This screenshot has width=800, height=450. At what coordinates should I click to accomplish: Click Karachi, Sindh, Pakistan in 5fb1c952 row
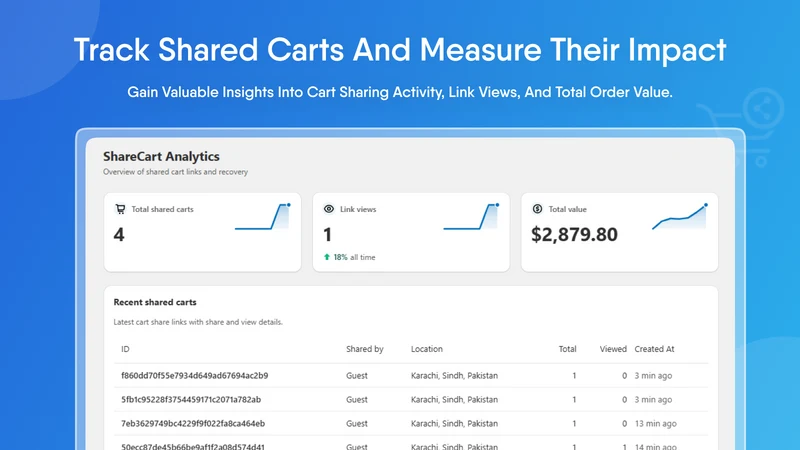[455, 399]
